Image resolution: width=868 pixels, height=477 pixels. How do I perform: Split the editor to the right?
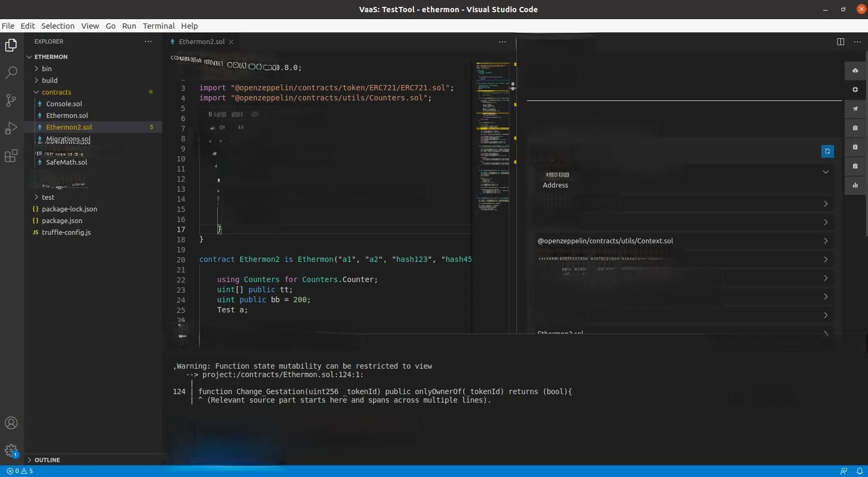point(840,41)
